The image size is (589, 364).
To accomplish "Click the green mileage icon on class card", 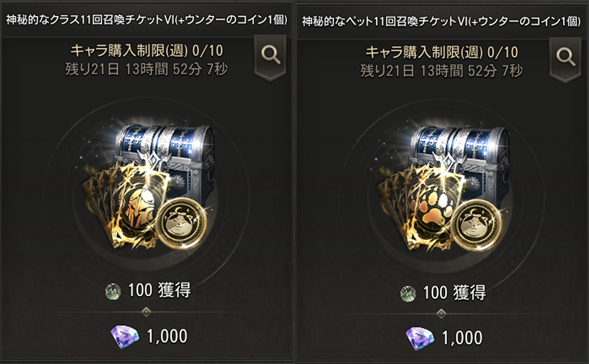I will [113, 292].
